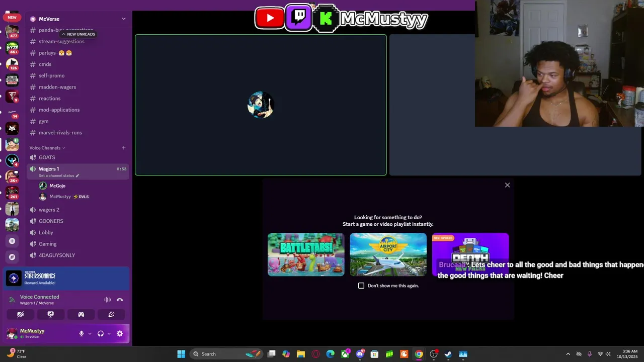Open User Settings gear
This screenshot has width=644, height=362.
click(x=120, y=333)
